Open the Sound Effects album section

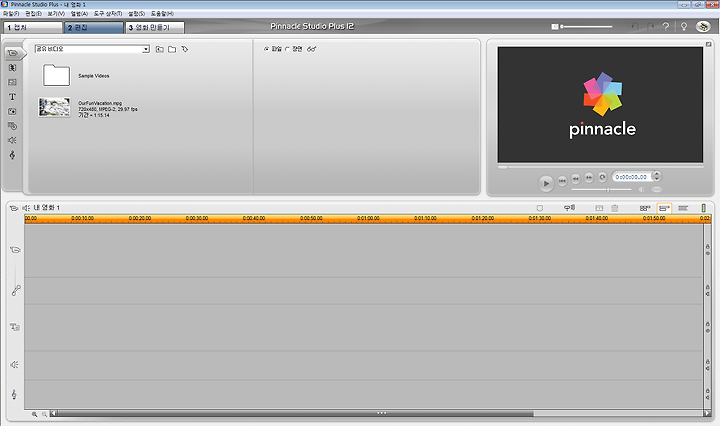(x=12, y=140)
